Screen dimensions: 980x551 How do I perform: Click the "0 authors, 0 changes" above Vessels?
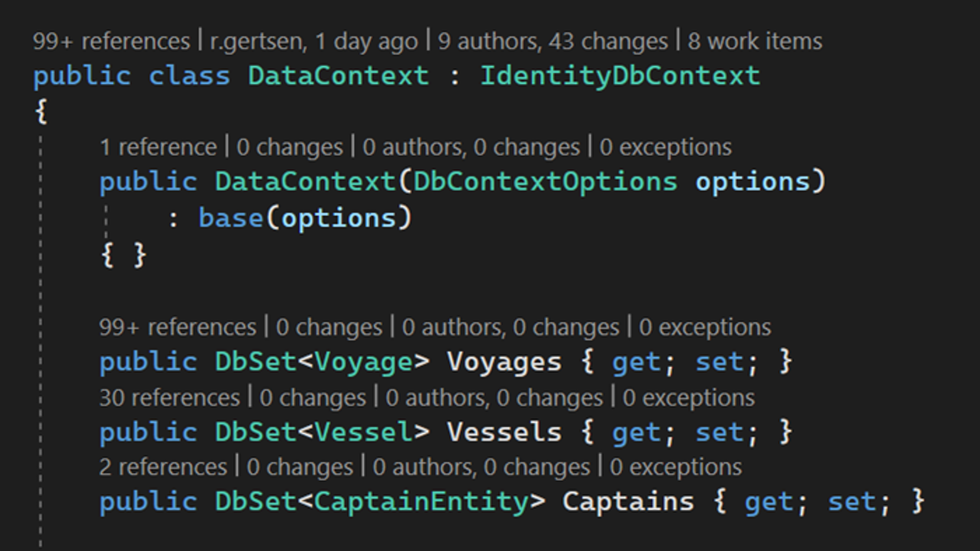494,398
